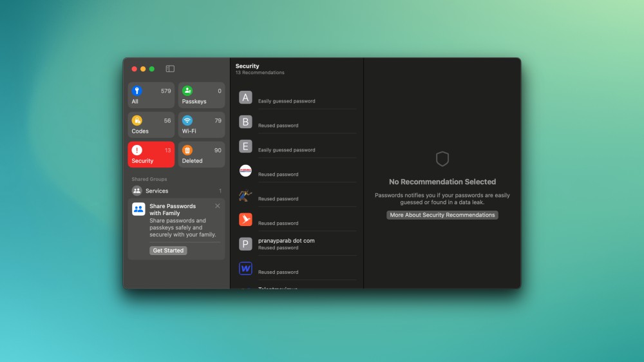Click the blue Wi-Fi signal icon
This screenshot has height=362, width=644.
[x=187, y=120]
